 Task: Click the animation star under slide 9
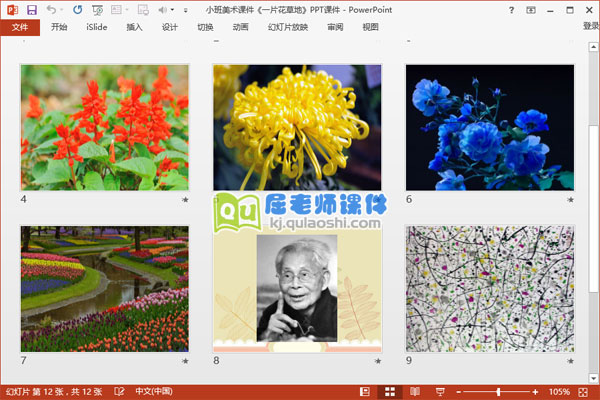coord(570,361)
